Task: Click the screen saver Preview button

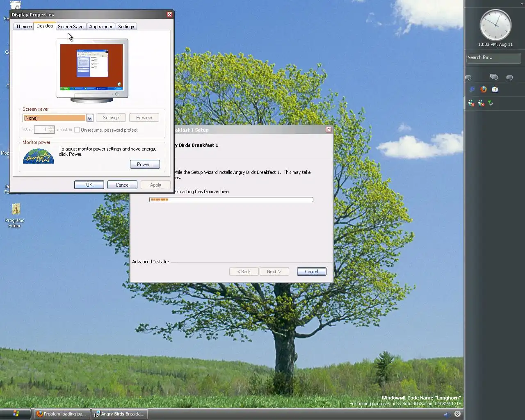Action: (x=144, y=118)
